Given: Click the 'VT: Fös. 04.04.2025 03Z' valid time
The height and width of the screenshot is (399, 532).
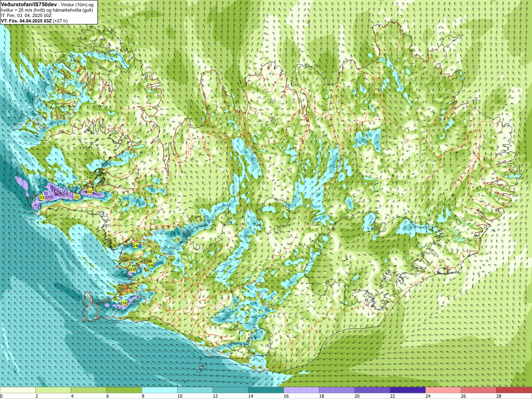Looking at the screenshot, I should [x=26, y=21].
